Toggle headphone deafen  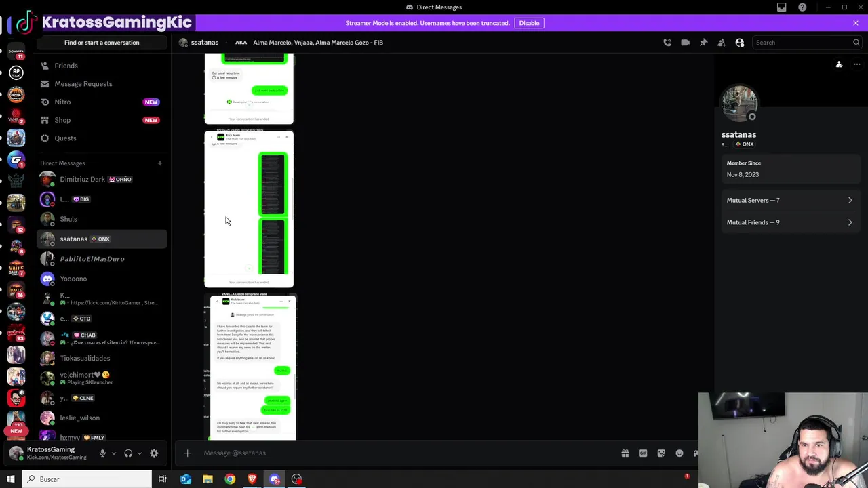point(128,453)
